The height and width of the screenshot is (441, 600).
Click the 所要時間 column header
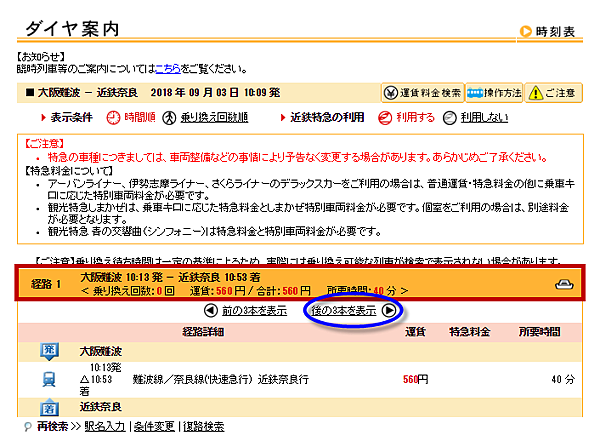540,332
